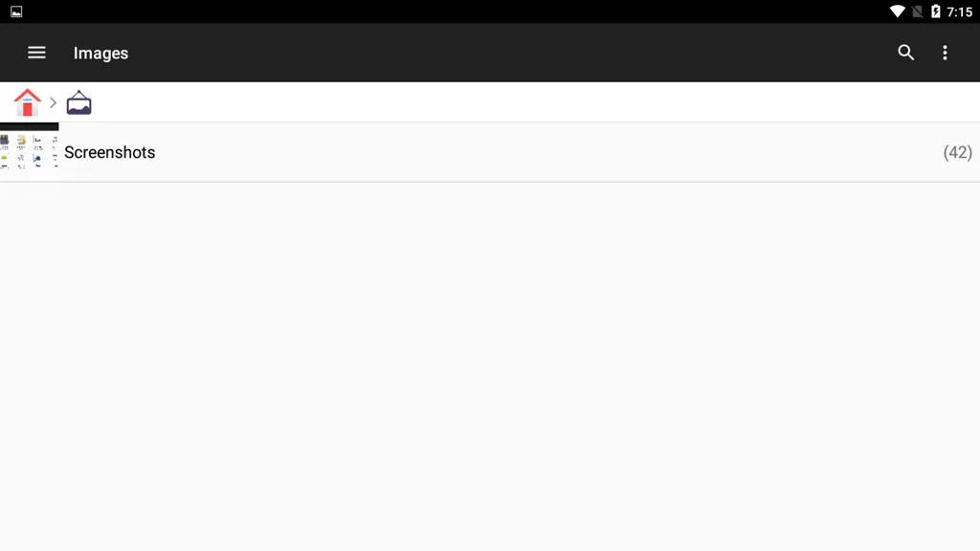Go to the Home breadcrumb icon
The image size is (980, 551).
tap(27, 102)
